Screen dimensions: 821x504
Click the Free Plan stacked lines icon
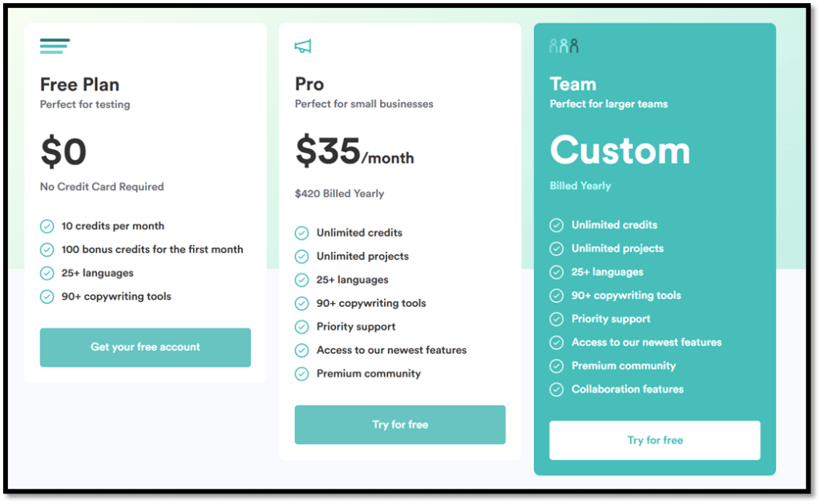(x=55, y=46)
